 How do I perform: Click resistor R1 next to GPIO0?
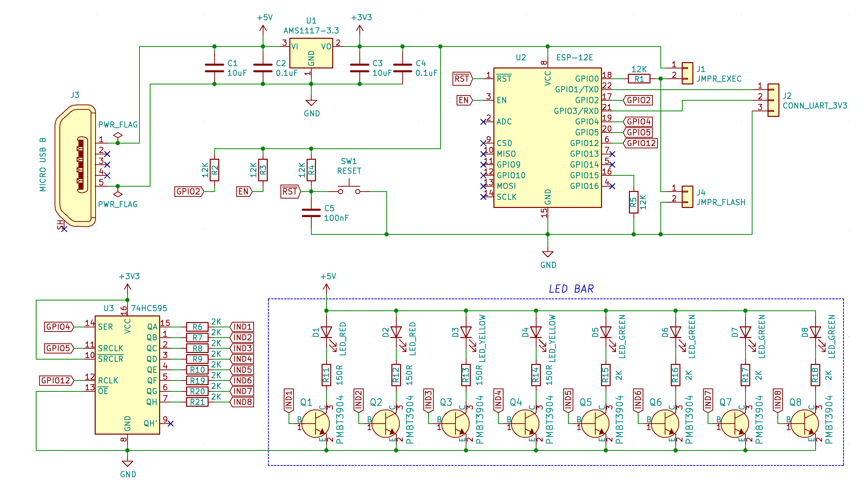(x=639, y=79)
